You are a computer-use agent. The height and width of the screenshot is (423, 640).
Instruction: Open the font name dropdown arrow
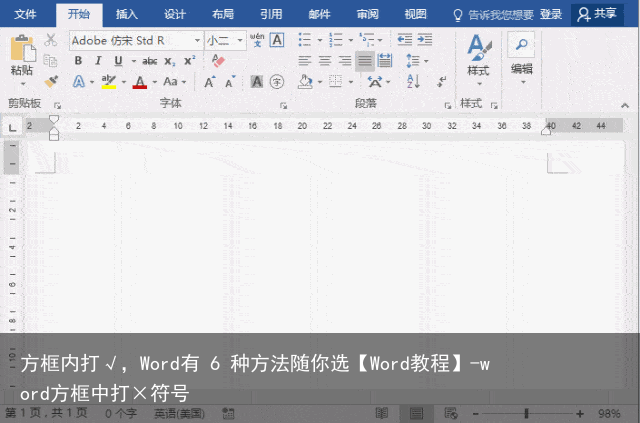(x=197, y=40)
